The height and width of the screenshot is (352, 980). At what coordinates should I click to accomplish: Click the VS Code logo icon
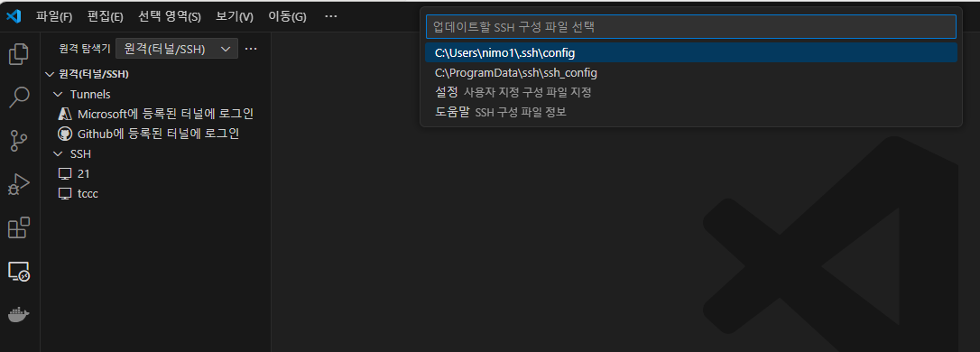click(14, 16)
